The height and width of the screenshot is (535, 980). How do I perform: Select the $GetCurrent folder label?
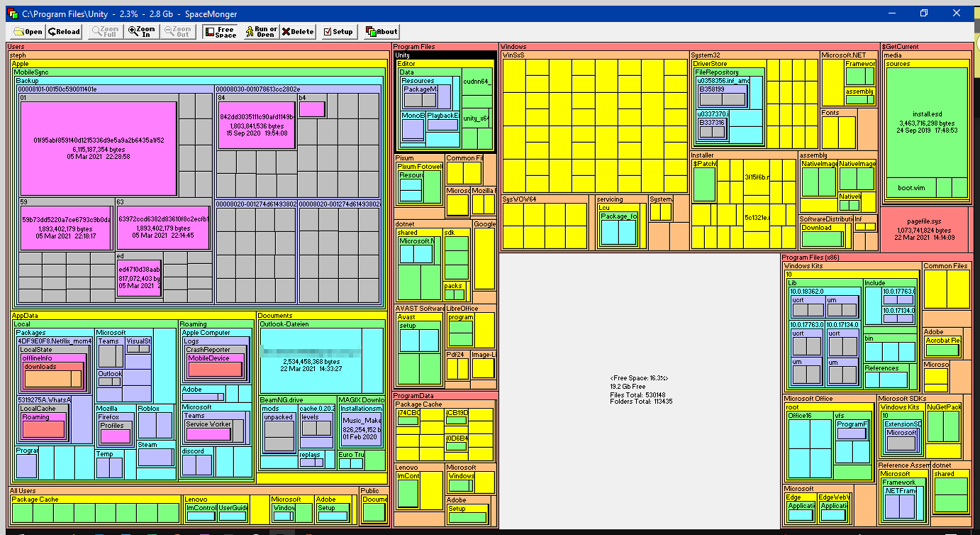[x=901, y=47]
